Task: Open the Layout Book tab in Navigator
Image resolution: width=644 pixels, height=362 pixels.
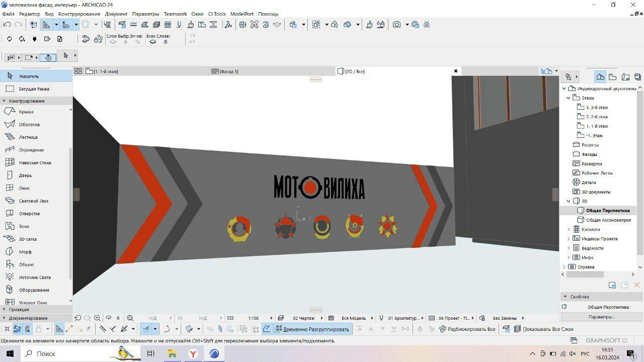Action: point(625,77)
